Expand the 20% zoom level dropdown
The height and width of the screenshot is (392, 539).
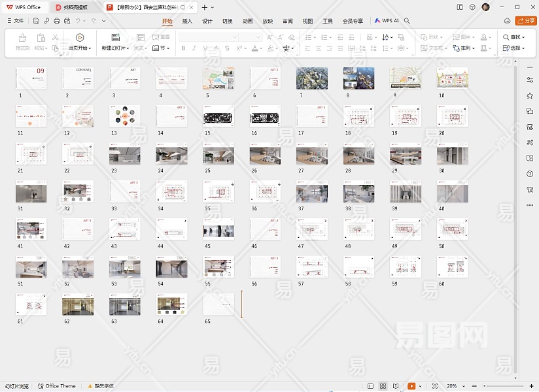[x=452, y=386]
